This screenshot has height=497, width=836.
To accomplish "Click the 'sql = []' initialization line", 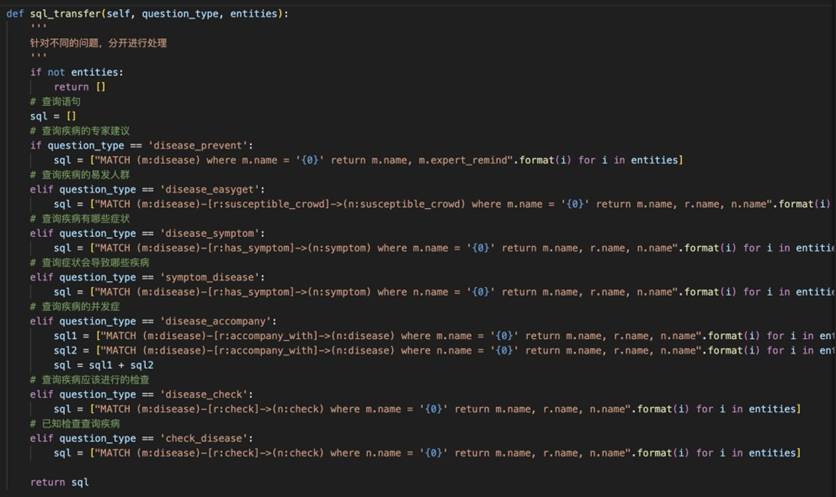I will pos(53,116).
